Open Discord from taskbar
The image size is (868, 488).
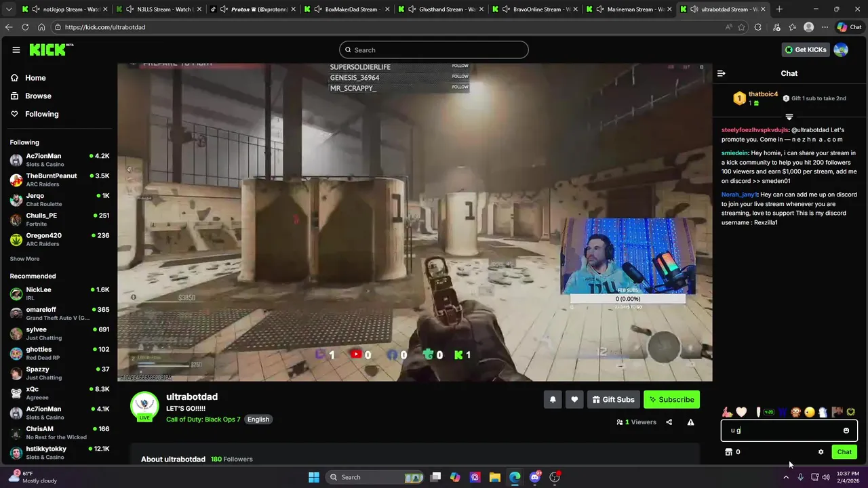tap(535, 477)
